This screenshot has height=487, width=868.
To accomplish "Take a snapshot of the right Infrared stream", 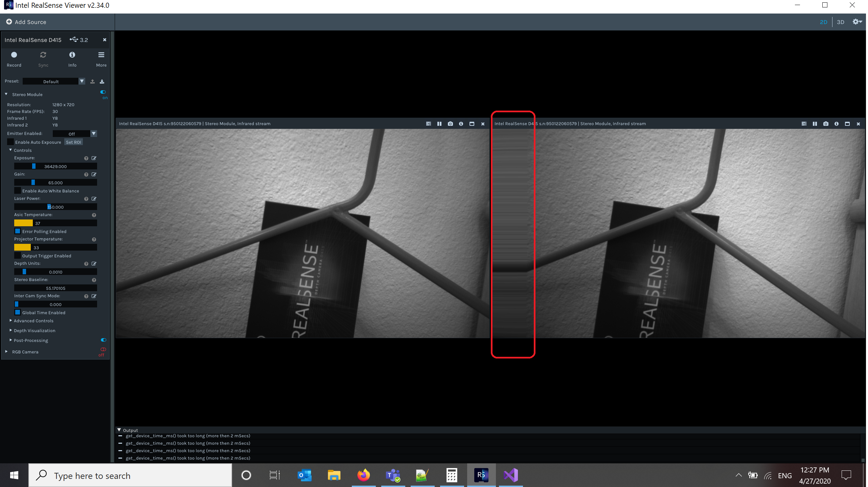I will click(x=826, y=123).
